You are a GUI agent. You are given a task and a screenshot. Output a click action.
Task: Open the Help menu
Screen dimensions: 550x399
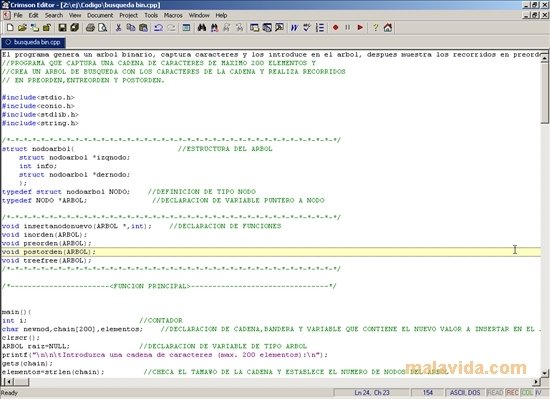point(221,15)
